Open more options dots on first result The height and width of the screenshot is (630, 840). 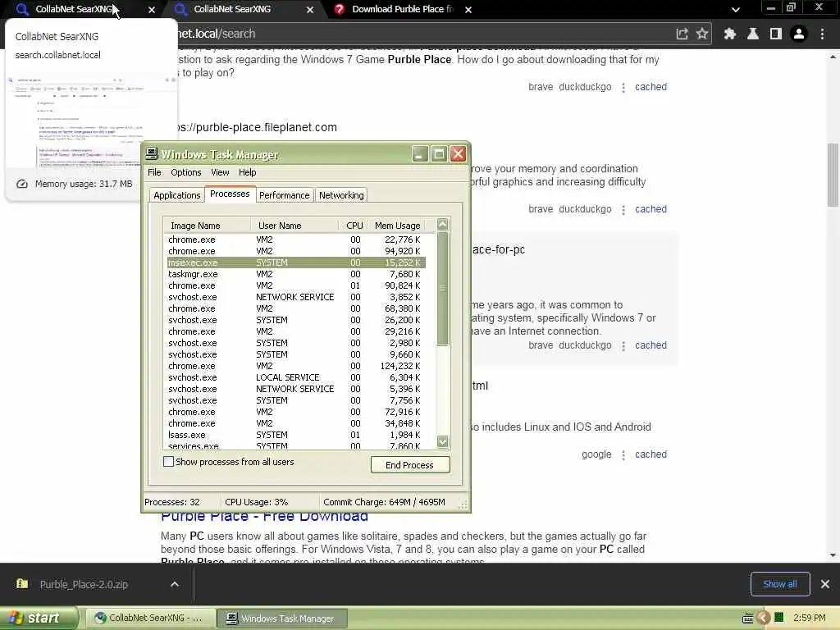[x=623, y=87]
